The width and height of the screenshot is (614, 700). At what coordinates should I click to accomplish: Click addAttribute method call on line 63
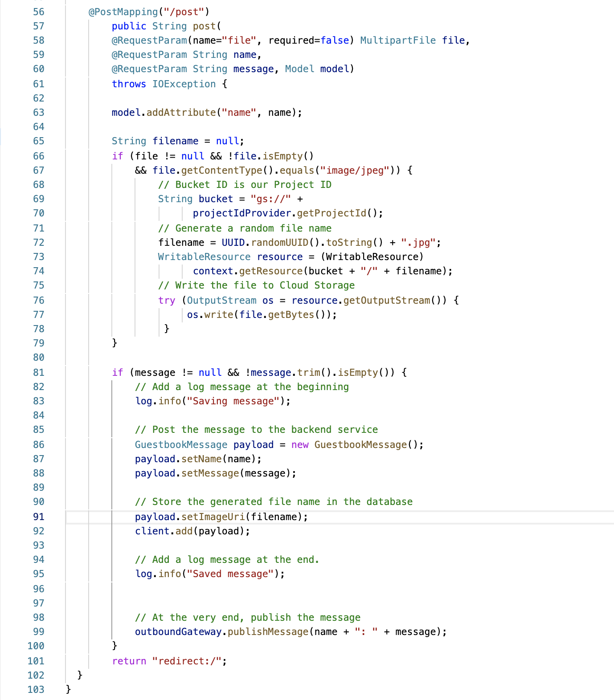pyautogui.click(x=181, y=112)
